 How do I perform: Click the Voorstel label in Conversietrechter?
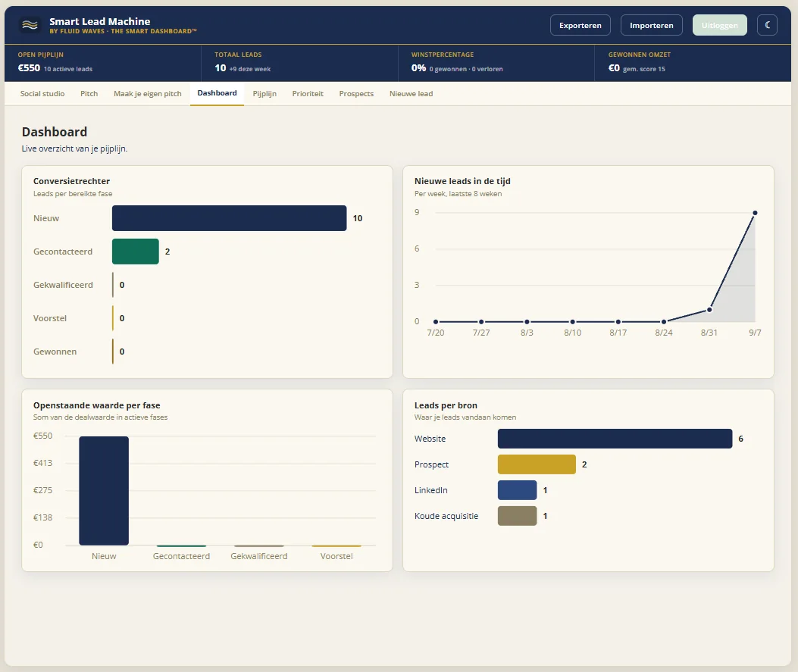coord(50,318)
